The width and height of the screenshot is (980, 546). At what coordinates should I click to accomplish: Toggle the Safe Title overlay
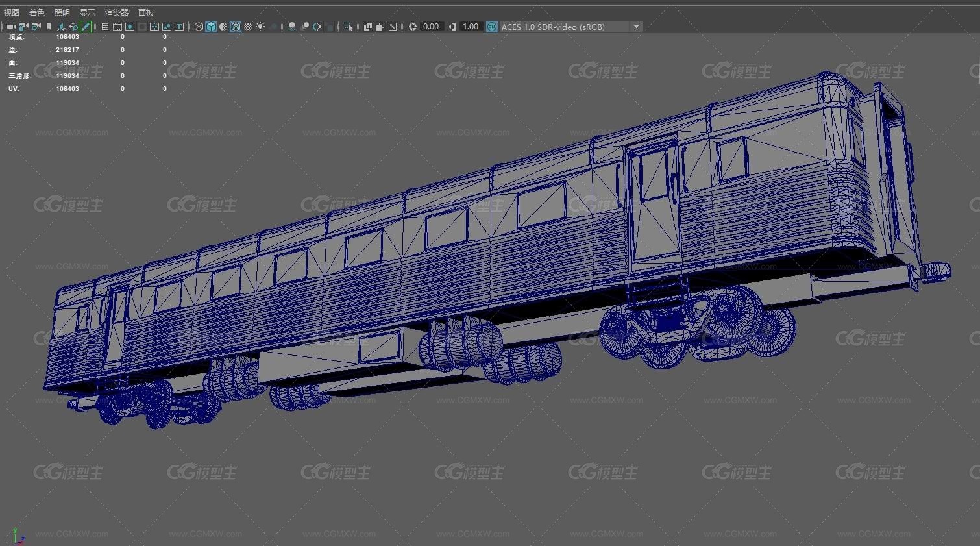pos(179,27)
